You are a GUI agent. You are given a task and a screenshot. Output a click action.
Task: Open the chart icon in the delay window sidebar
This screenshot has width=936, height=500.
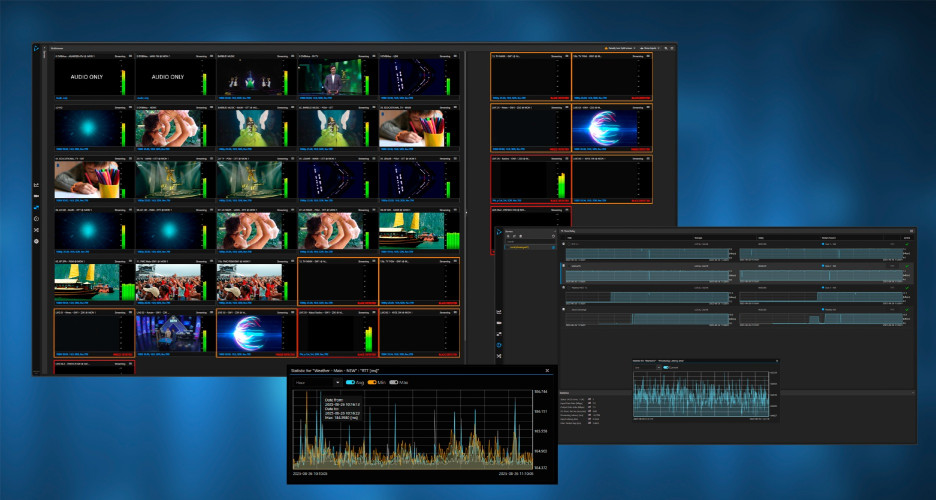coord(499,312)
